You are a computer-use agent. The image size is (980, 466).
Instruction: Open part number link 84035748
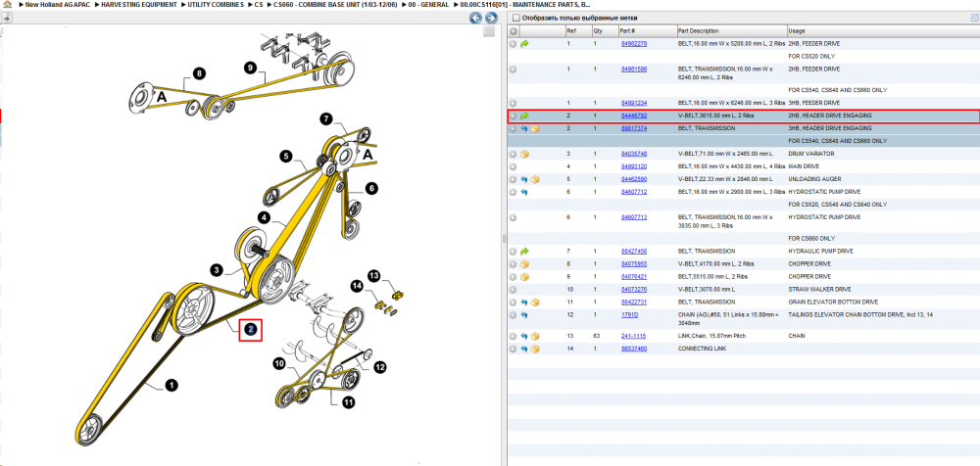point(633,154)
